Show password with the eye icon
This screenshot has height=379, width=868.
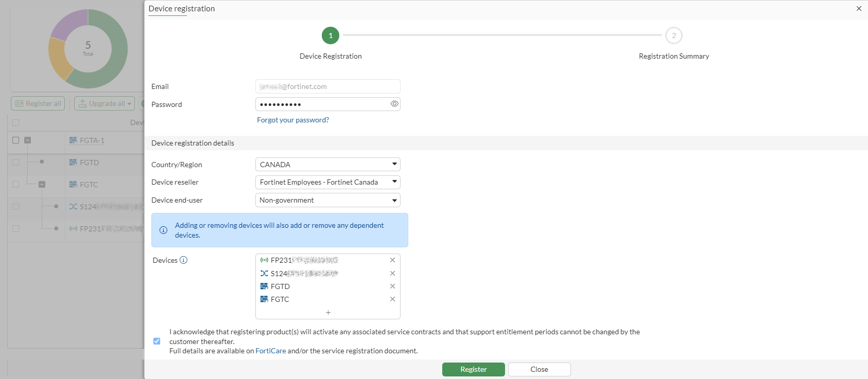click(394, 104)
